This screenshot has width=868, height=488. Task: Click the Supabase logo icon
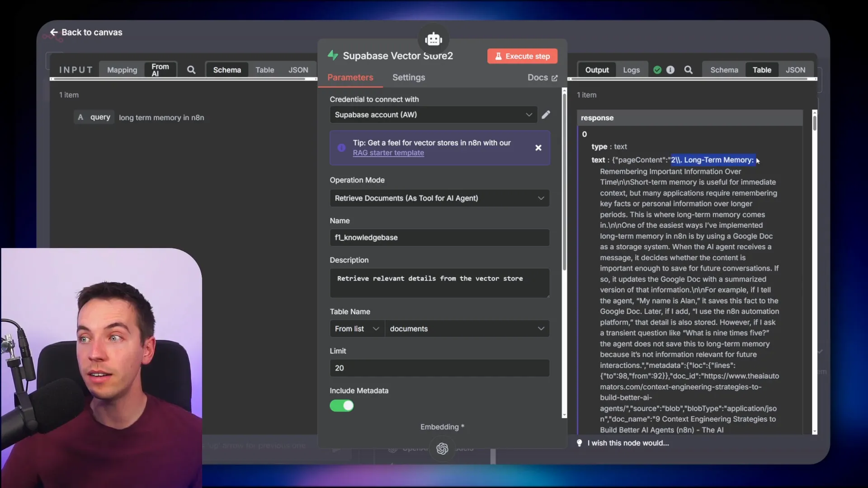[333, 56]
